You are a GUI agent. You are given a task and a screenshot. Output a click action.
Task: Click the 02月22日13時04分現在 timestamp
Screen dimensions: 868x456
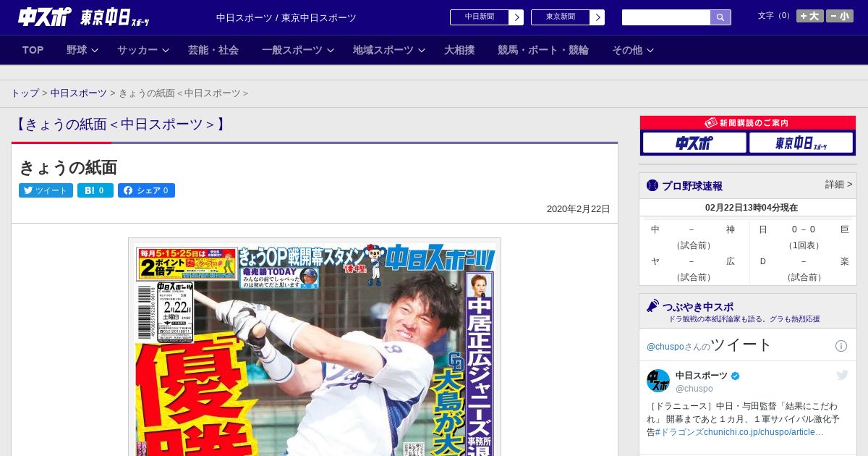point(751,208)
